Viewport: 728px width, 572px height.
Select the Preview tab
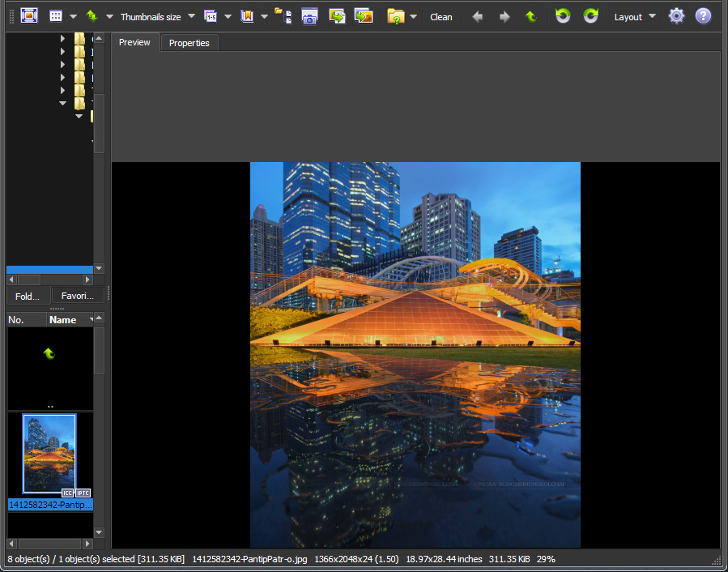[x=134, y=42]
